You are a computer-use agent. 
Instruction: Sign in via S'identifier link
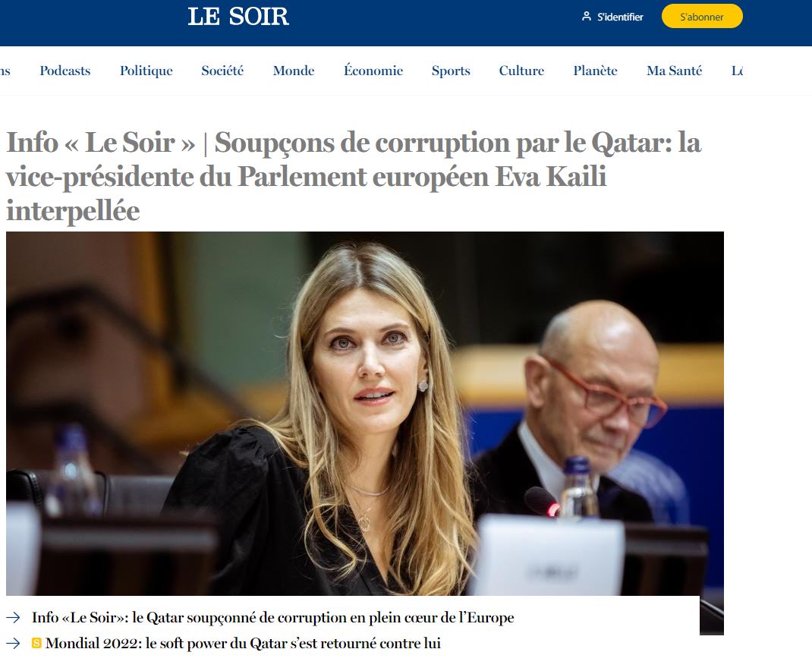click(620, 17)
